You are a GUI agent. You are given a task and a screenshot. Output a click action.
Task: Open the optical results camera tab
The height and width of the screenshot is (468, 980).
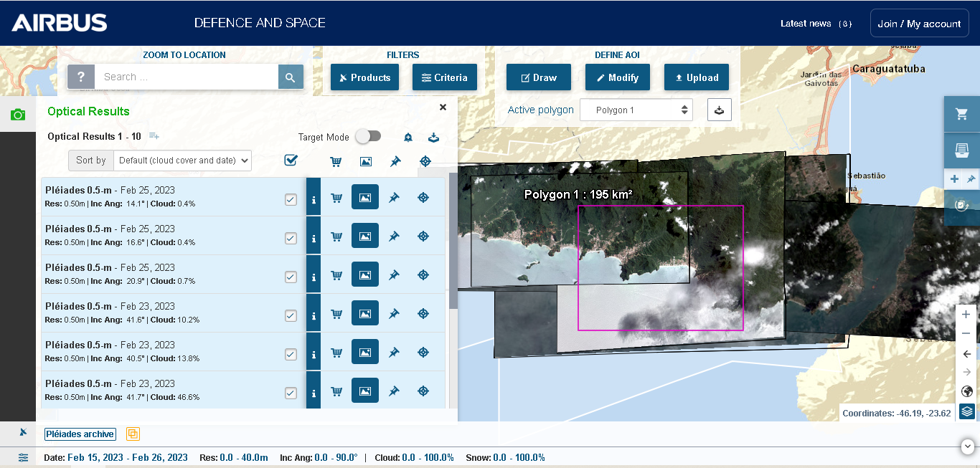click(18, 115)
